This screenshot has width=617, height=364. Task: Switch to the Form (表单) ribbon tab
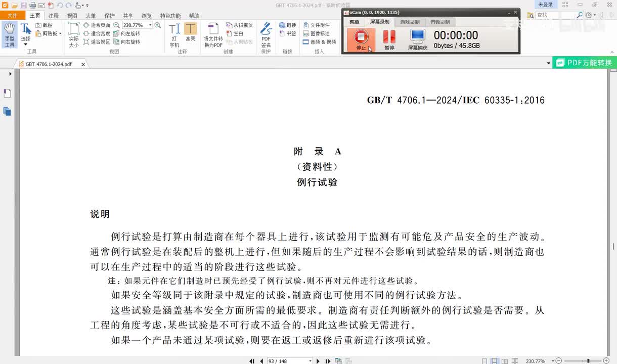91,16
